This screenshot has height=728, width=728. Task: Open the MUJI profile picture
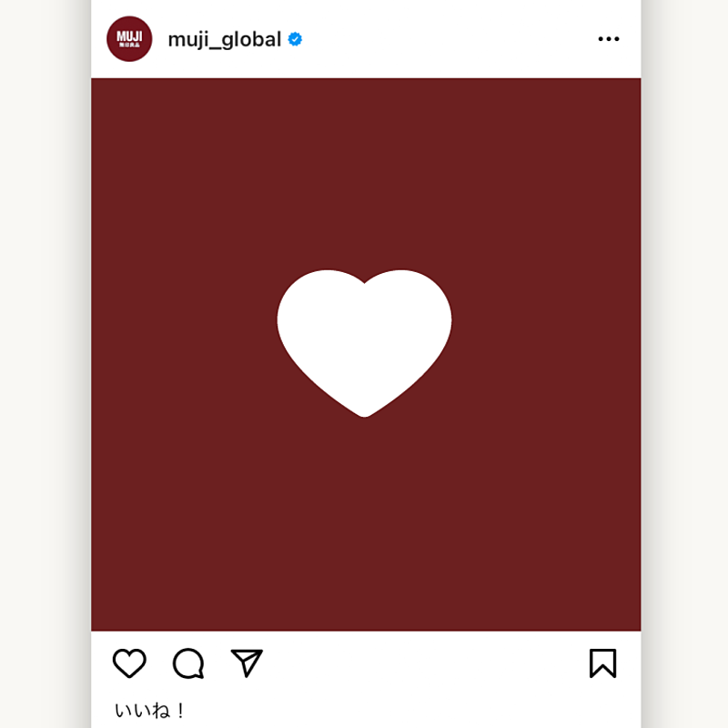[x=129, y=39]
